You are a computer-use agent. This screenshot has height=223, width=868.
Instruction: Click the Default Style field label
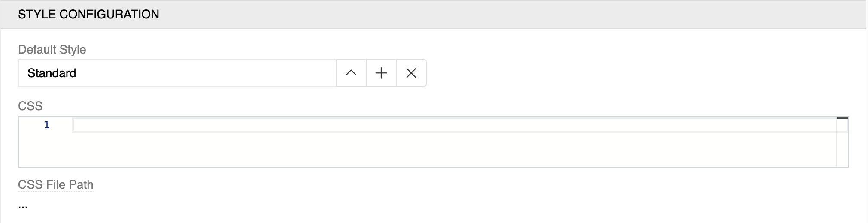(52, 50)
